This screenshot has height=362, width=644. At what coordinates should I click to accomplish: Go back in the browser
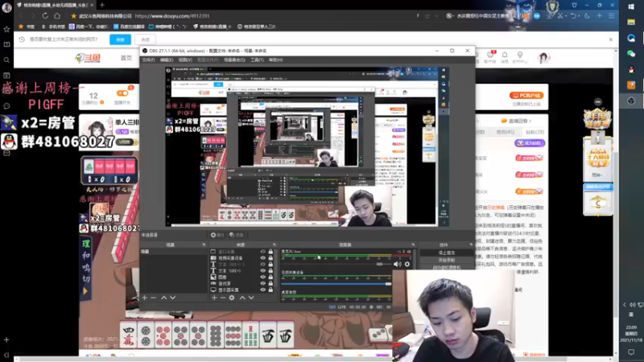pos(21,15)
